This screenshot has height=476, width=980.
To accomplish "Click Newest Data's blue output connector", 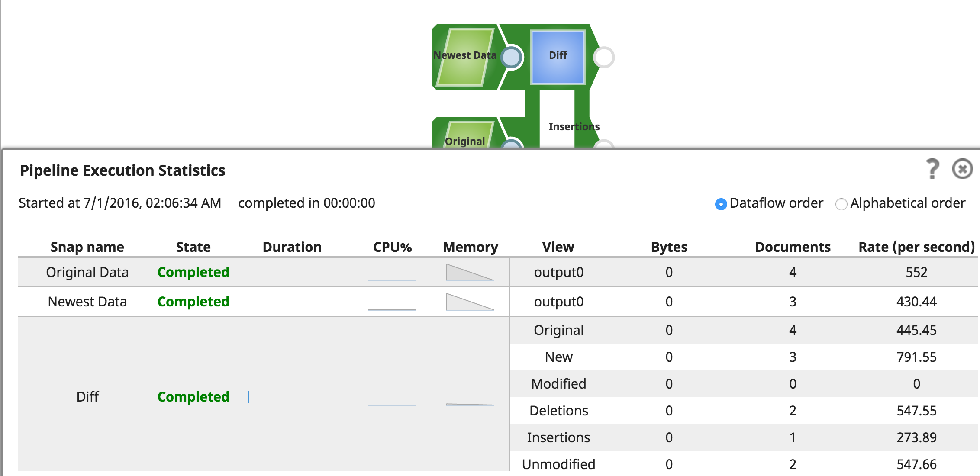I will [512, 57].
